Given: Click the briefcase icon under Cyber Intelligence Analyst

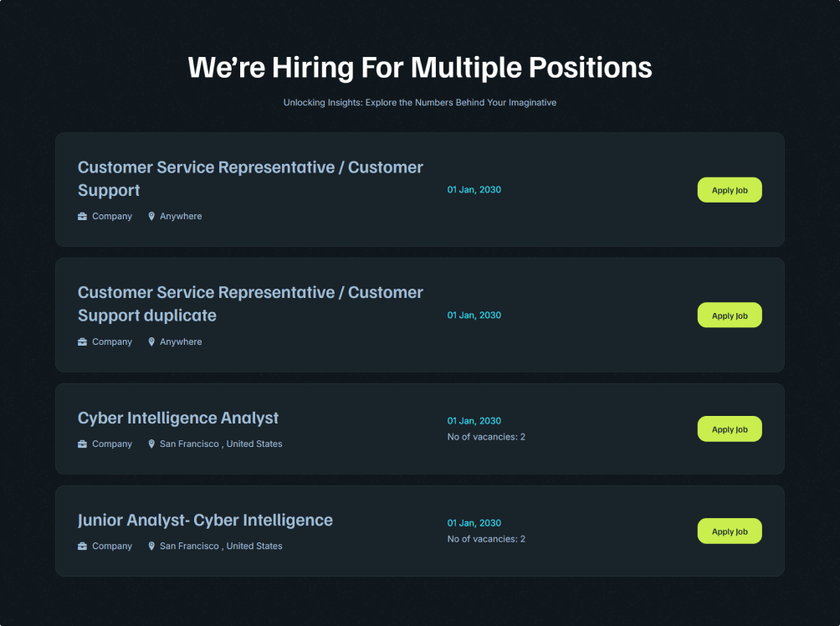Looking at the screenshot, I should coord(82,444).
